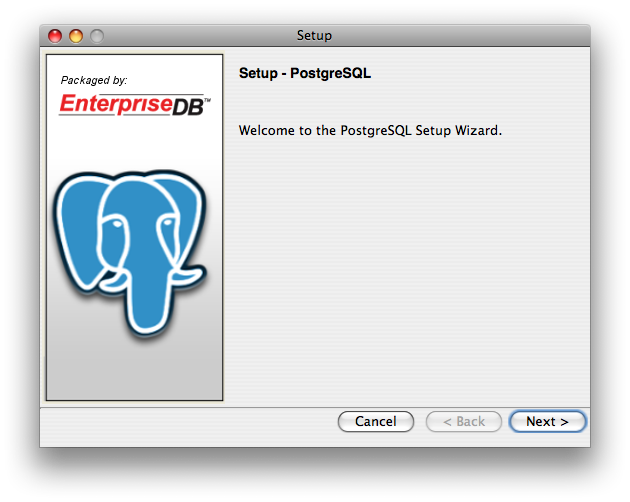Minimize the Setup window with yellow button
This screenshot has width=630, height=502.
point(76,36)
